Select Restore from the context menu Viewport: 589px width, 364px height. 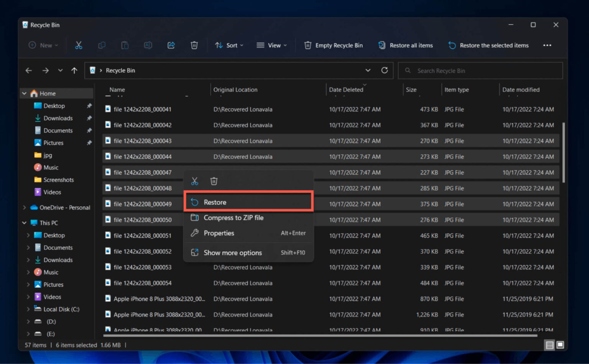215,202
